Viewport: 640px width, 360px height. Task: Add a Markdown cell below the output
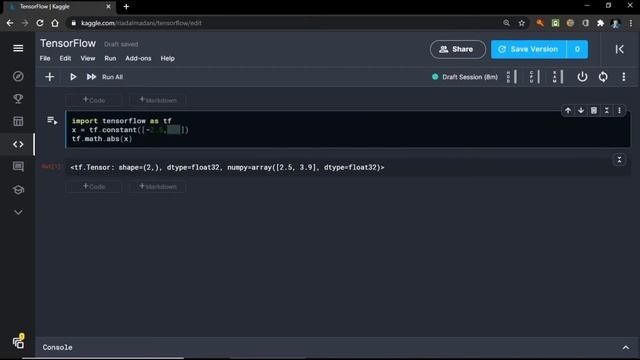[158, 187]
